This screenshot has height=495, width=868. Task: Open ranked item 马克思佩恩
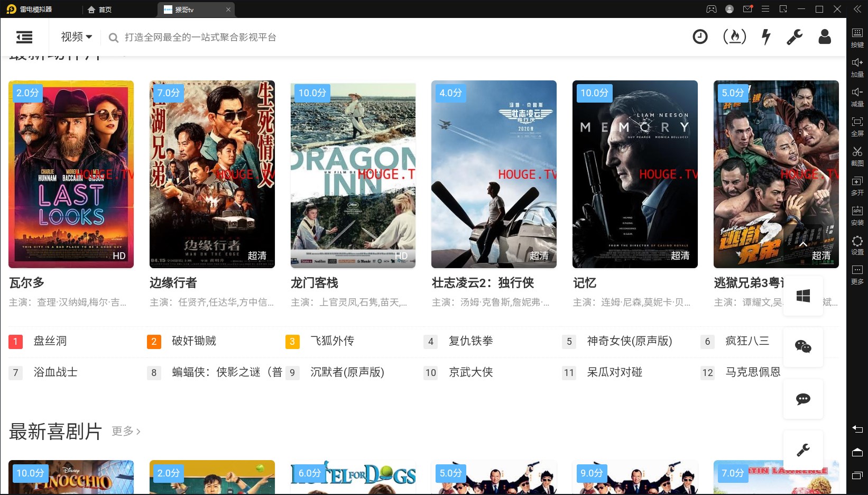(x=753, y=372)
